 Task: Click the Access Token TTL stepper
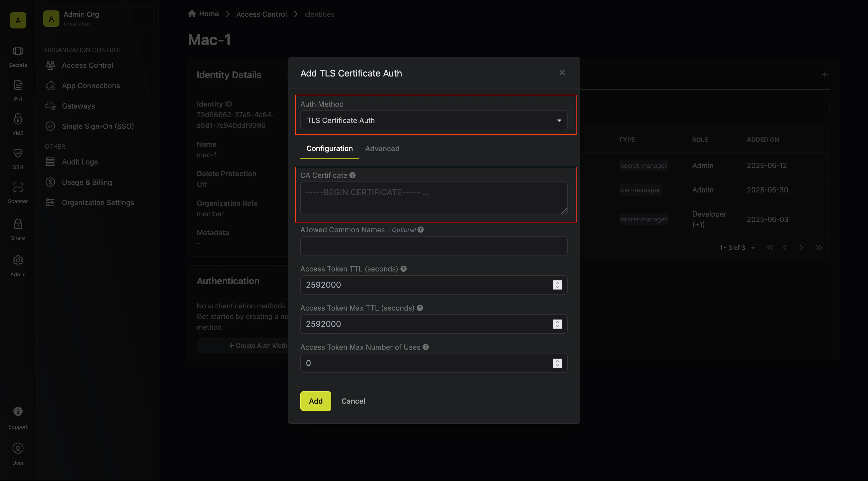[x=557, y=285]
